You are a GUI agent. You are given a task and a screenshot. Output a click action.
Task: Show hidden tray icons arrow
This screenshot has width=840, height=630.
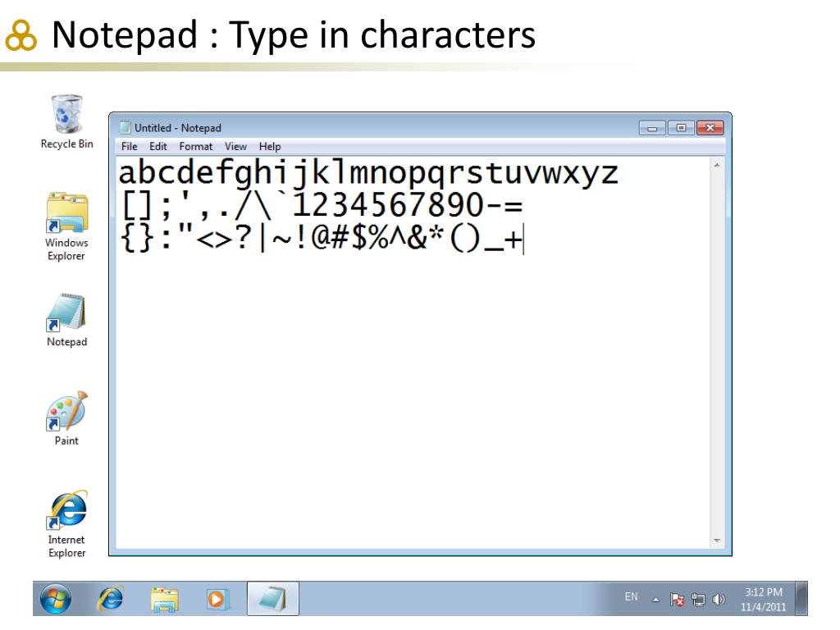(x=655, y=600)
